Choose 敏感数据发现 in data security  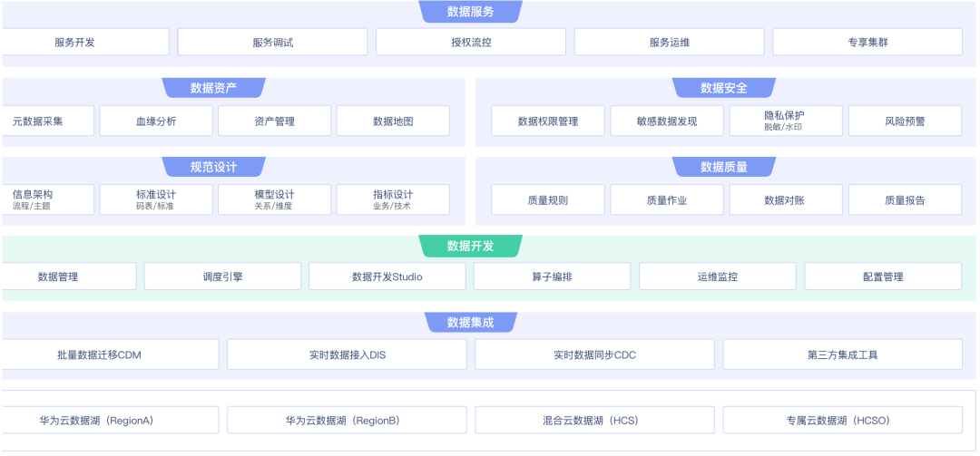tap(666, 121)
